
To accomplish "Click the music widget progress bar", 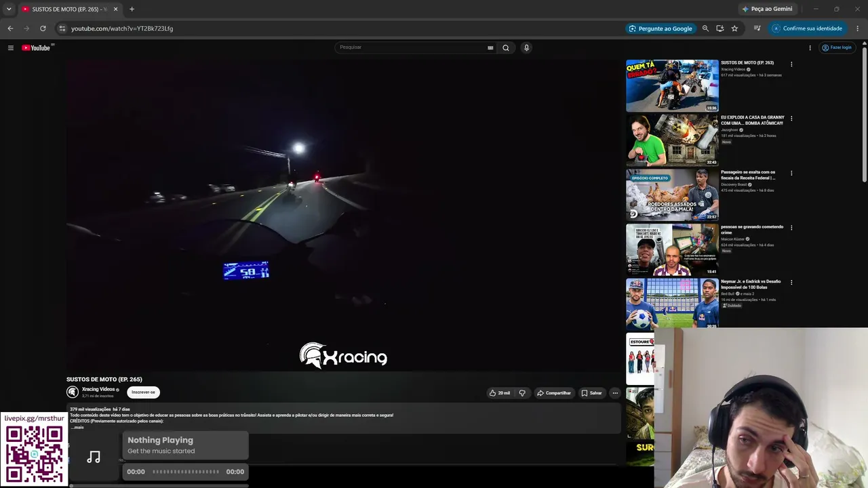I will pyautogui.click(x=186, y=472).
